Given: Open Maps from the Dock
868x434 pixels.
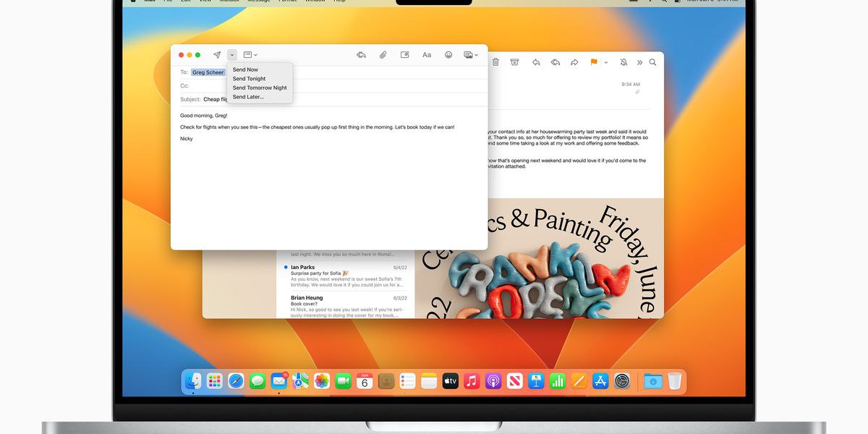Looking at the screenshot, I should tap(300, 381).
